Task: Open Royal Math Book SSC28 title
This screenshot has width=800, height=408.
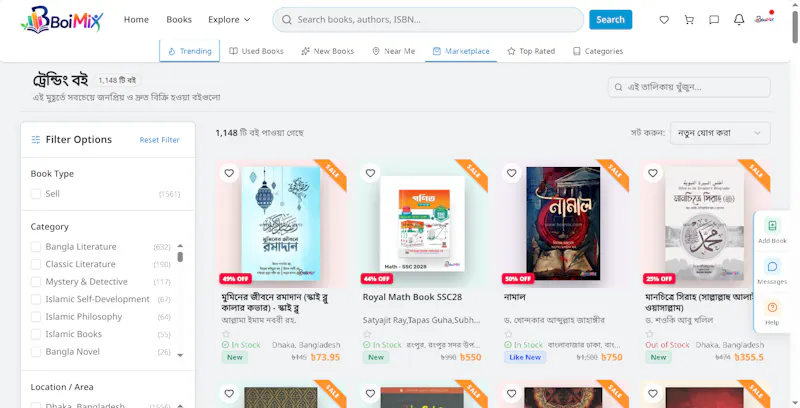Action: (x=412, y=297)
